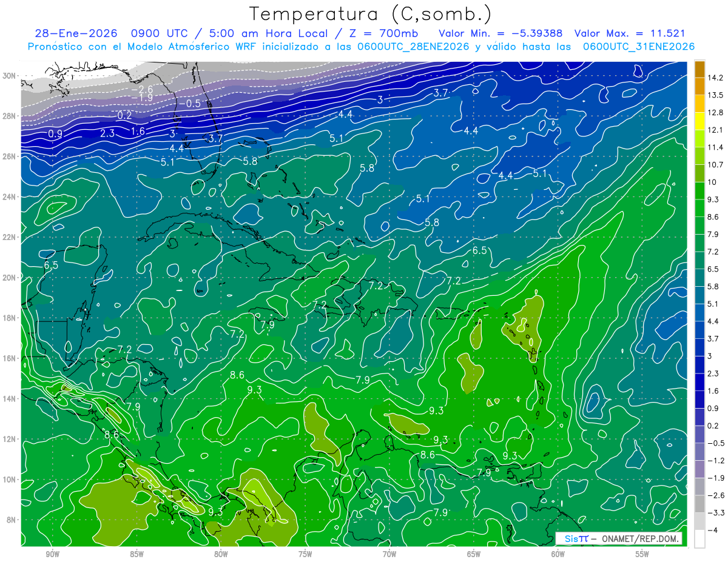
Task: Click the 70W longitude axis label
Action: tap(389, 554)
